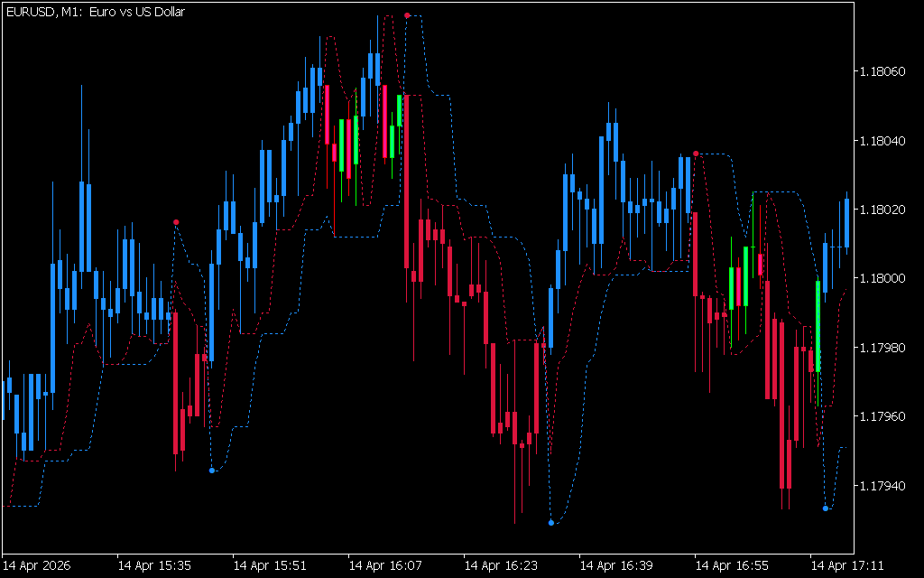924x578 pixels.
Task: Select the 1.17980 price level label
Action: (x=886, y=348)
